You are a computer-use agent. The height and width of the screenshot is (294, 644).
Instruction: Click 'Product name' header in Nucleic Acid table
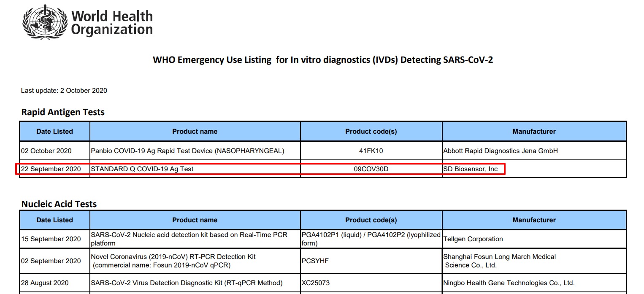[x=195, y=220]
